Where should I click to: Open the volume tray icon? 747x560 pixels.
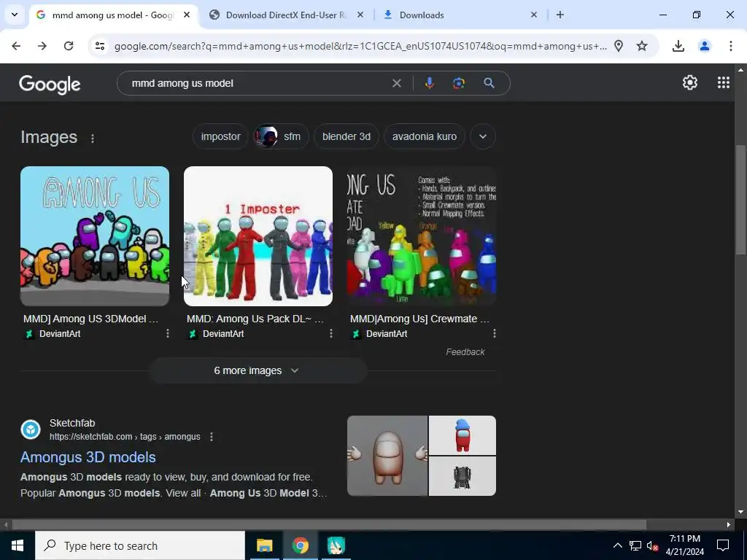pos(653,545)
